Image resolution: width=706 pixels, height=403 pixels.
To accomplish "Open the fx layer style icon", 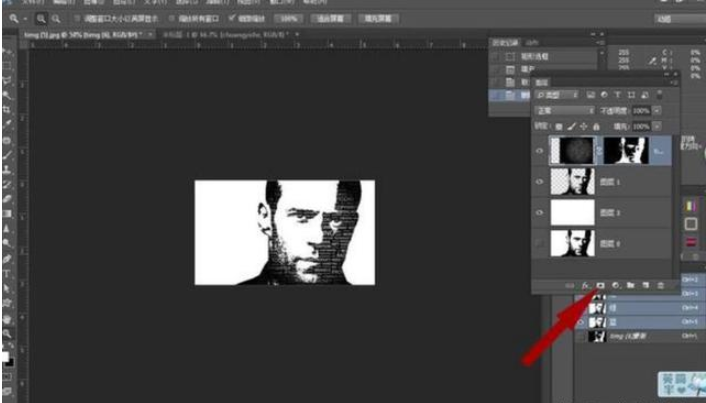I will [x=586, y=286].
